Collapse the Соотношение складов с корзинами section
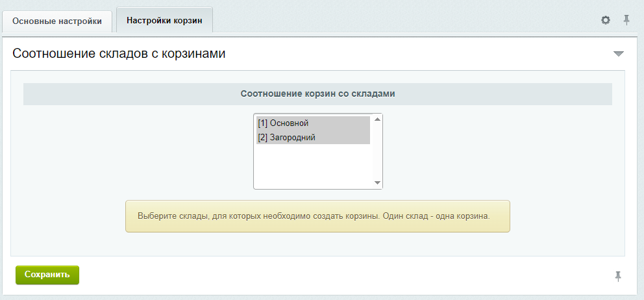644x300 pixels. 618,54
